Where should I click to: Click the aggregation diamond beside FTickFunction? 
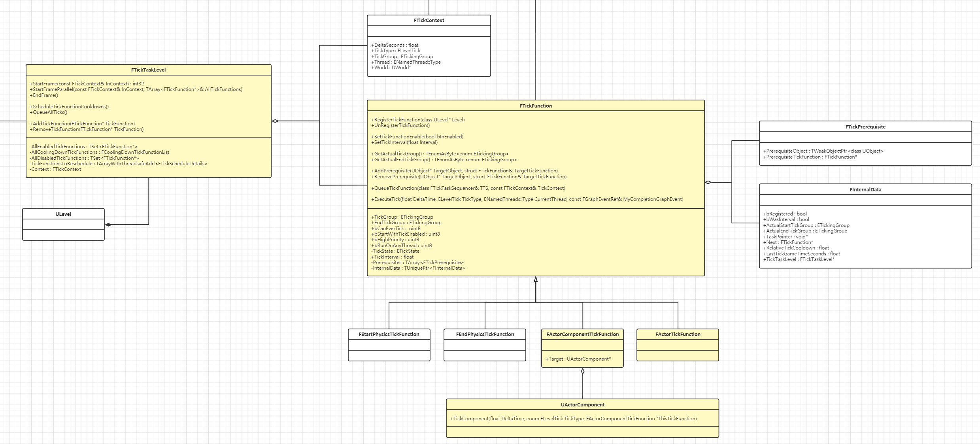(708, 183)
